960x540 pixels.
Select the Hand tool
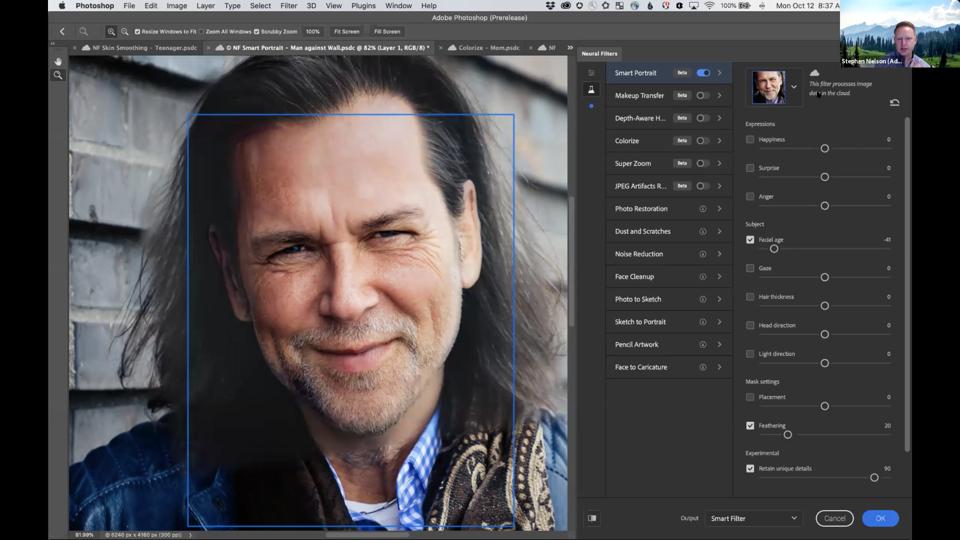pos(58,61)
